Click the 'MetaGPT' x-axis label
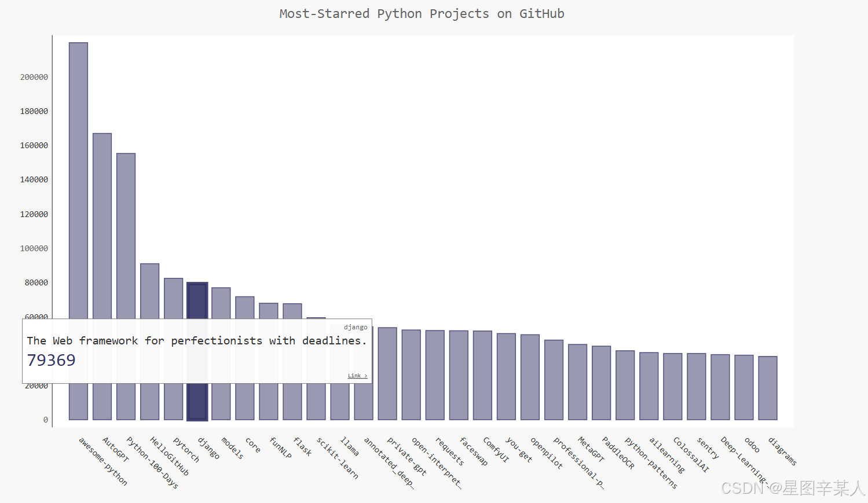This screenshot has width=868, height=503. coord(591,449)
